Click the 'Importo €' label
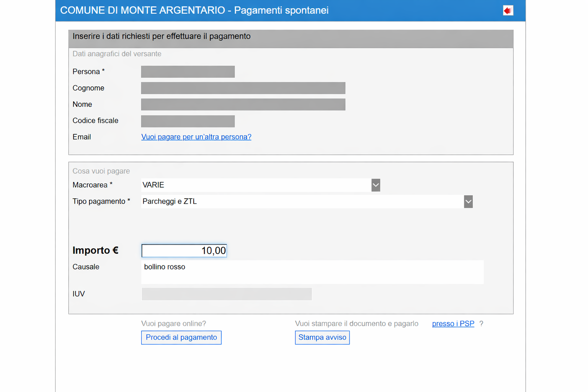 [x=95, y=250]
